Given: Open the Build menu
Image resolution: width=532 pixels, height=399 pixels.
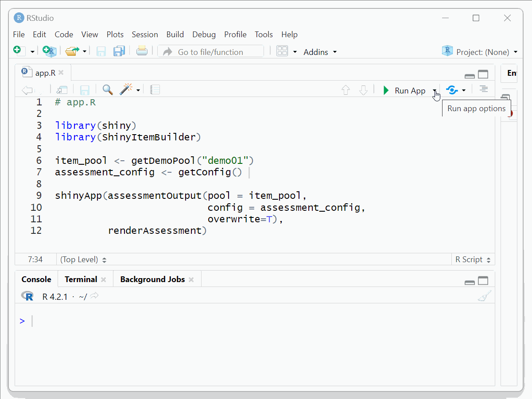Looking at the screenshot, I should (175, 35).
